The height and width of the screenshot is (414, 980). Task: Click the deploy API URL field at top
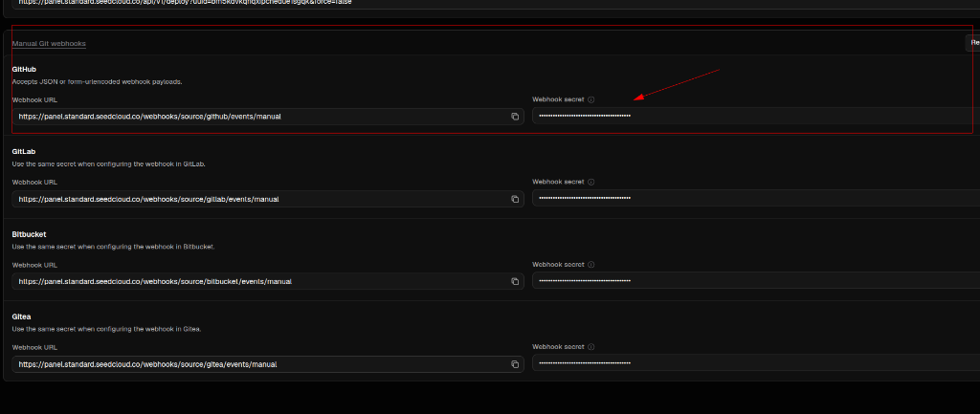(496, 3)
